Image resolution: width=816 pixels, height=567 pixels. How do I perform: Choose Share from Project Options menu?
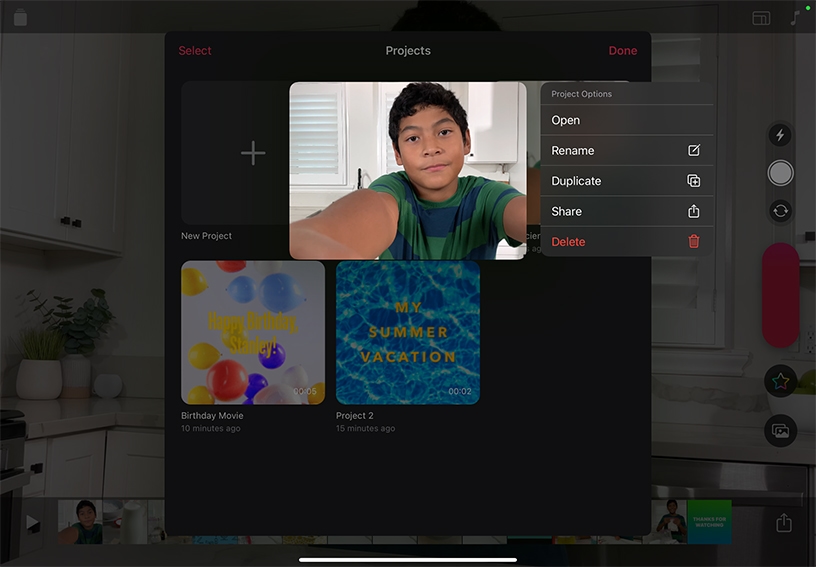[x=566, y=212]
